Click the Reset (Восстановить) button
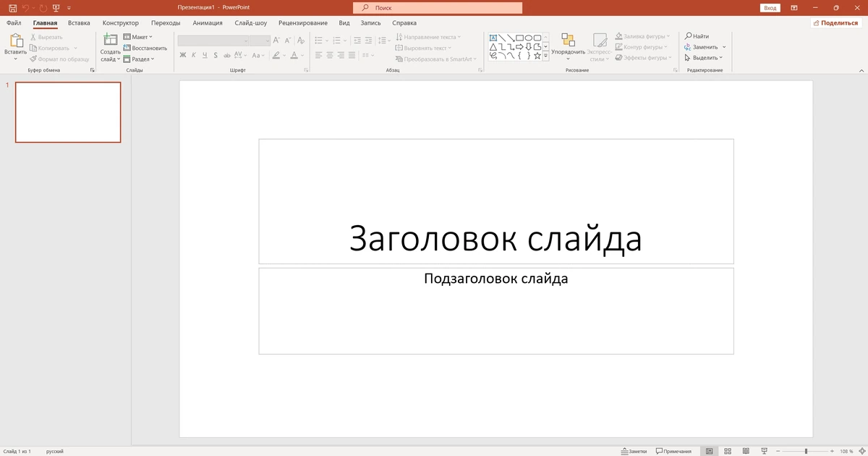This screenshot has width=868, height=456. point(145,48)
